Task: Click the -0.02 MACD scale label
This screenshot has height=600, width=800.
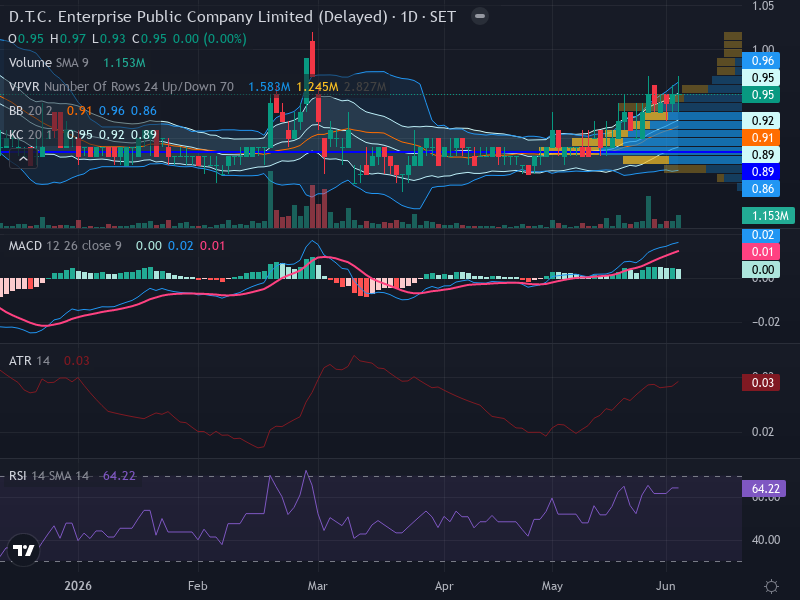Action: click(766, 322)
